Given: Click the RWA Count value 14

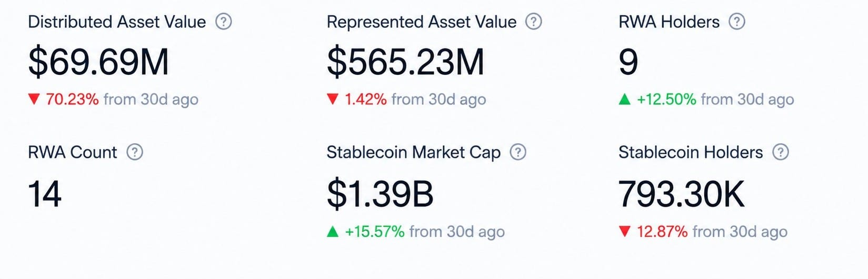Looking at the screenshot, I should tap(45, 194).
